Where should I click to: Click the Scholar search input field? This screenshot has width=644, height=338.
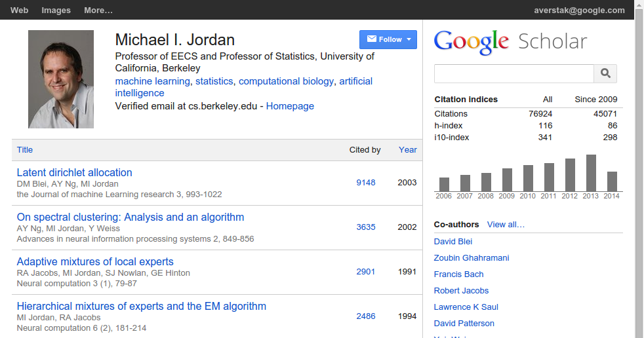point(513,73)
